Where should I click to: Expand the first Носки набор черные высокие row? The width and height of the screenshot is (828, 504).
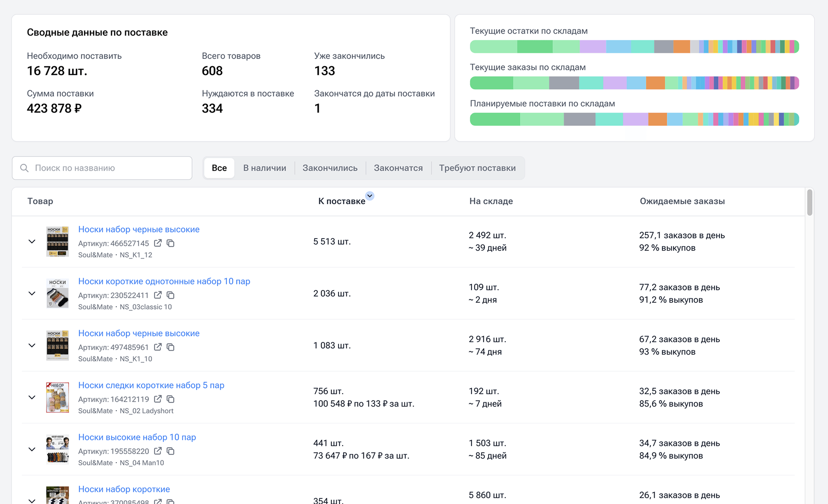(x=32, y=241)
